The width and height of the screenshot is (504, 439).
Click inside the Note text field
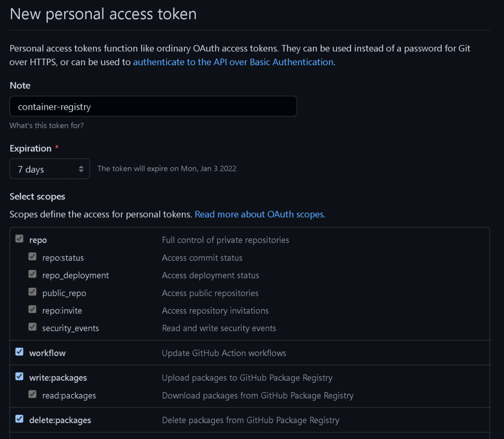(153, 106)
